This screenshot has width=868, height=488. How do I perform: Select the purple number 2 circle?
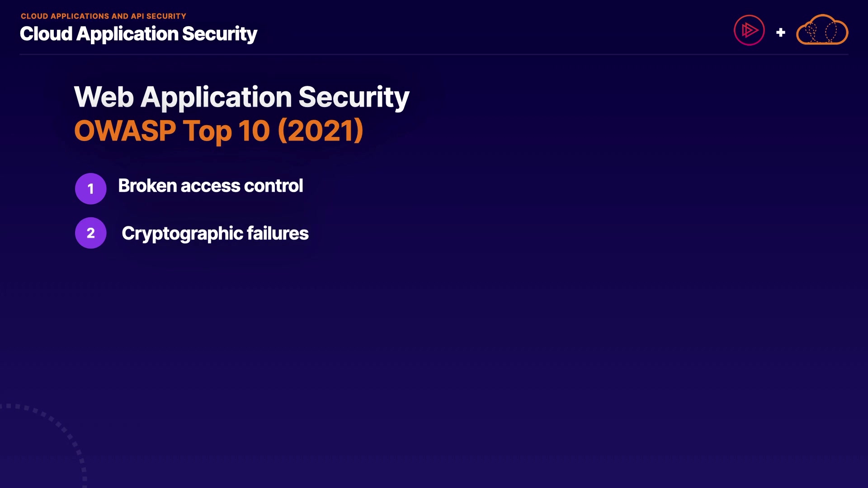pos(91,233)
